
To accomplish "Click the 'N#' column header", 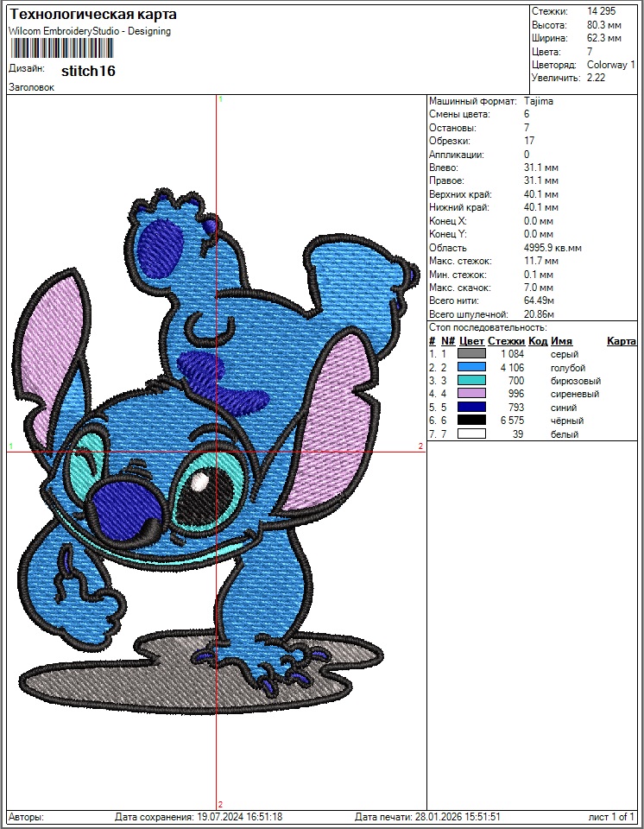I will [x=447, y=341].
